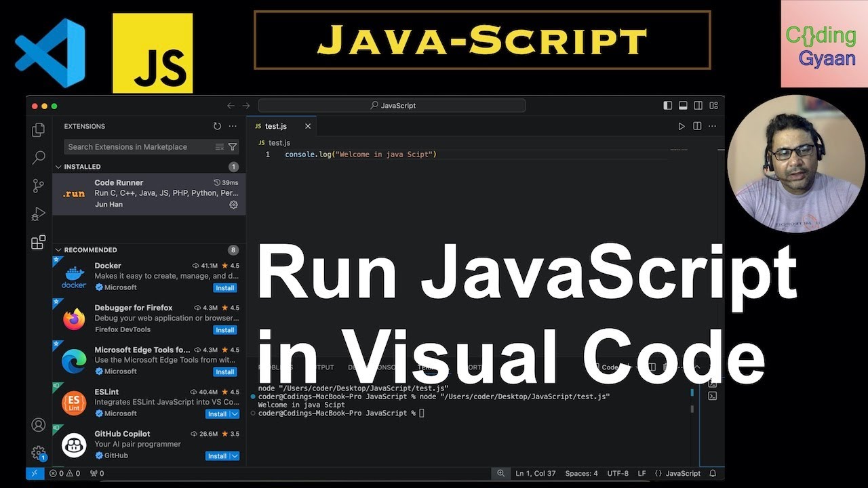Screen dimensions: 868x488
Task: Install the ESLint extension
Action: click(x=217, y=413)
